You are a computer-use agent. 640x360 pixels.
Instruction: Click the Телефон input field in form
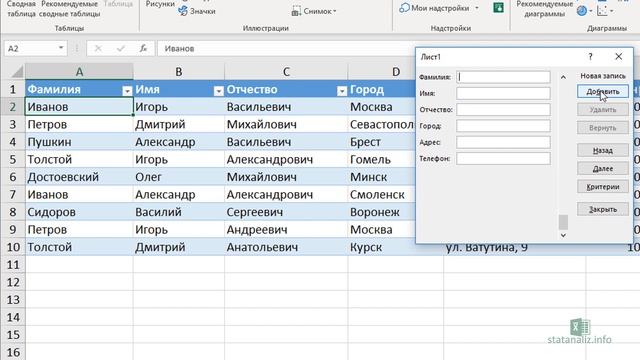[x=503, y=158]
